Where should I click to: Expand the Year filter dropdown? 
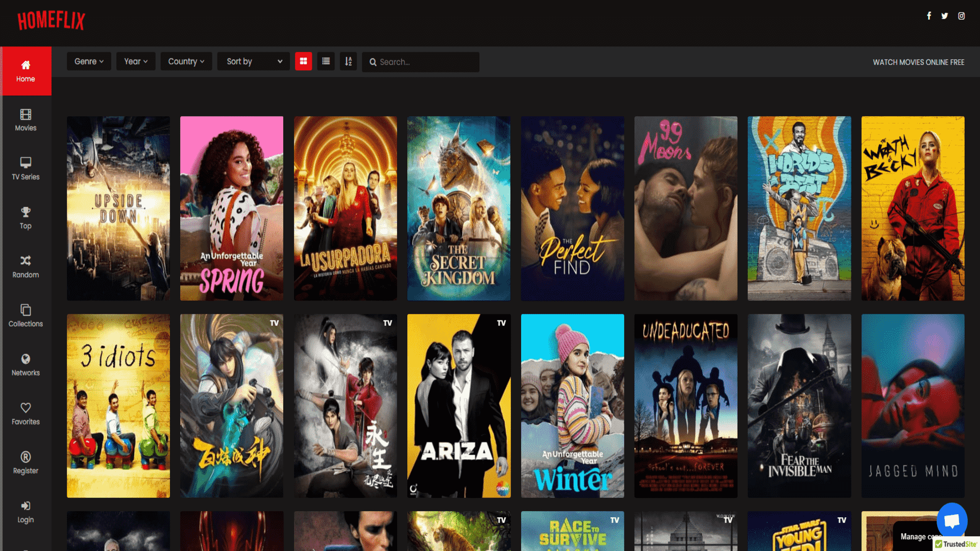click(x=136, y=61)
